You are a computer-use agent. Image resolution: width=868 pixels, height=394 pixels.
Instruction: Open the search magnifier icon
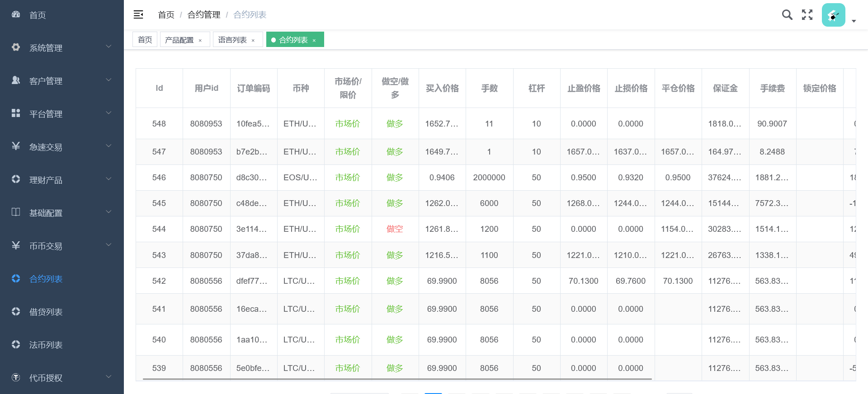(x=787, y=15)
